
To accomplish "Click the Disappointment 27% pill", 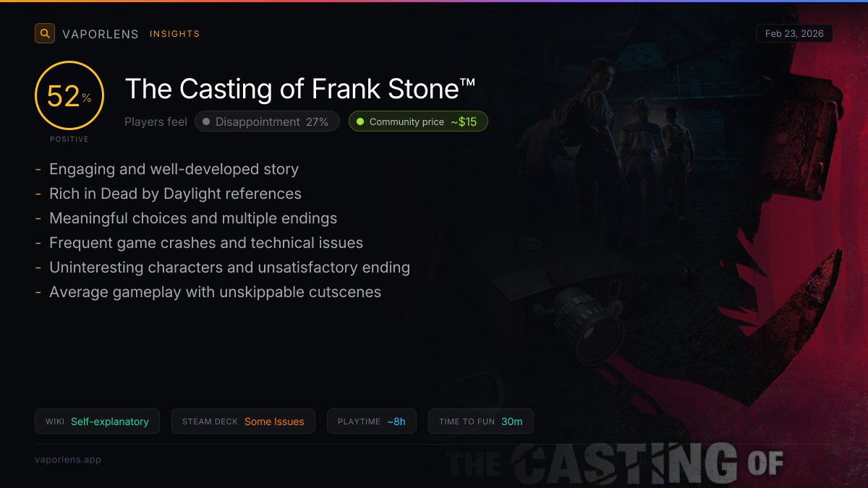I will point(266,122).
